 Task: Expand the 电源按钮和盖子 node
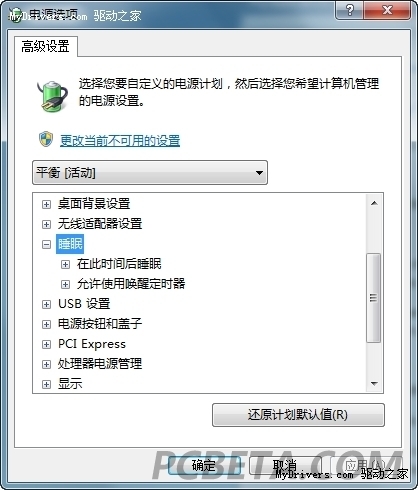click(x=46, y=324)
